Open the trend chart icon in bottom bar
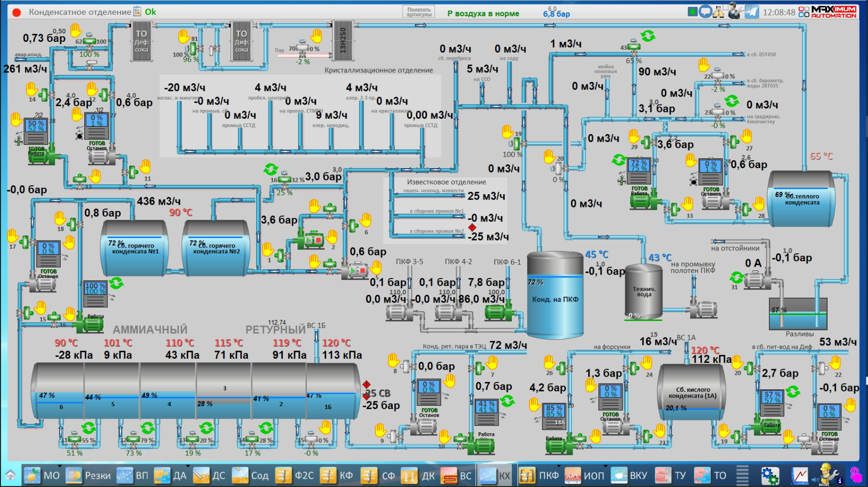This screenshot has width=868, height=487. pyautogui.click(x=800, y=476)
